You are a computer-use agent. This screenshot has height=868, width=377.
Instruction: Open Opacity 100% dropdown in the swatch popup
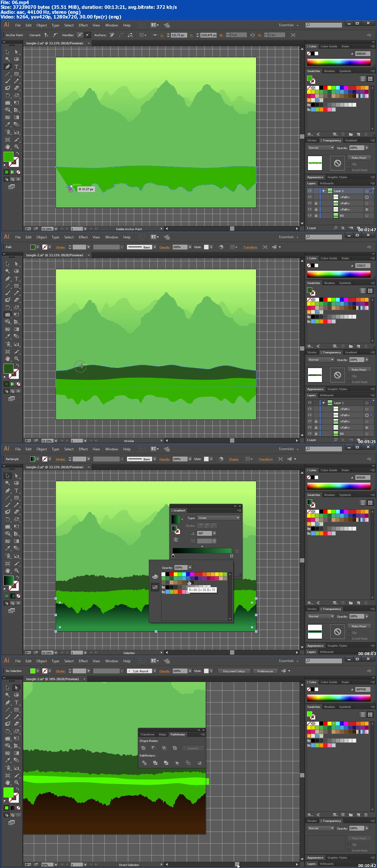(190, 567)
